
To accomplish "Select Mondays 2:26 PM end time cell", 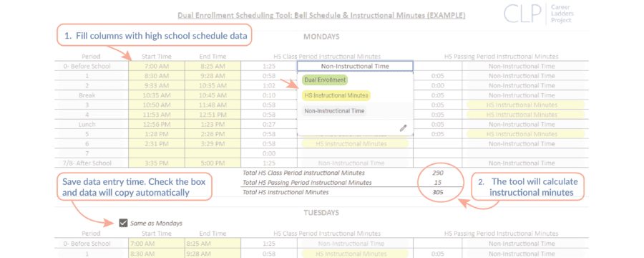I will pyautogui.click(x=213, y=134).
